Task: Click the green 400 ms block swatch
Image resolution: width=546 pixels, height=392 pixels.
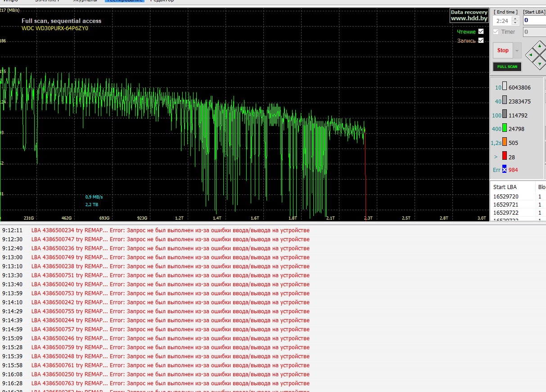Action: tap(505, 128)
